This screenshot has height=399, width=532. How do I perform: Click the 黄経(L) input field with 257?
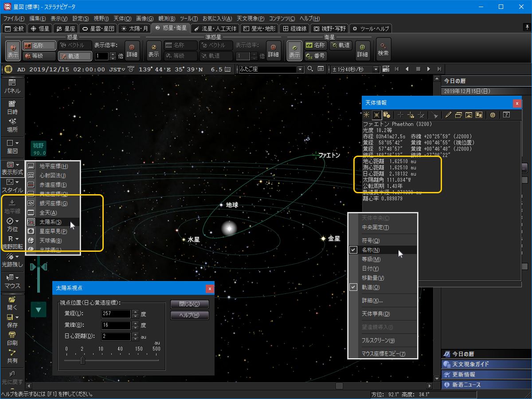coord(116,314)
